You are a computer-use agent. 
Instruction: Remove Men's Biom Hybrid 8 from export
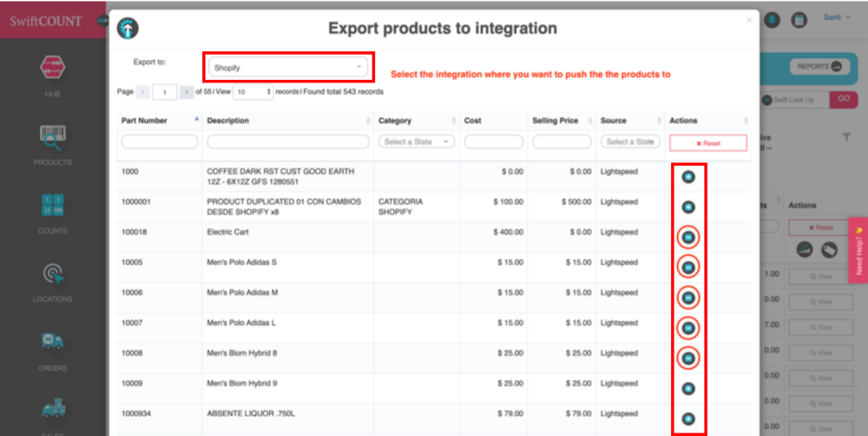688,359
